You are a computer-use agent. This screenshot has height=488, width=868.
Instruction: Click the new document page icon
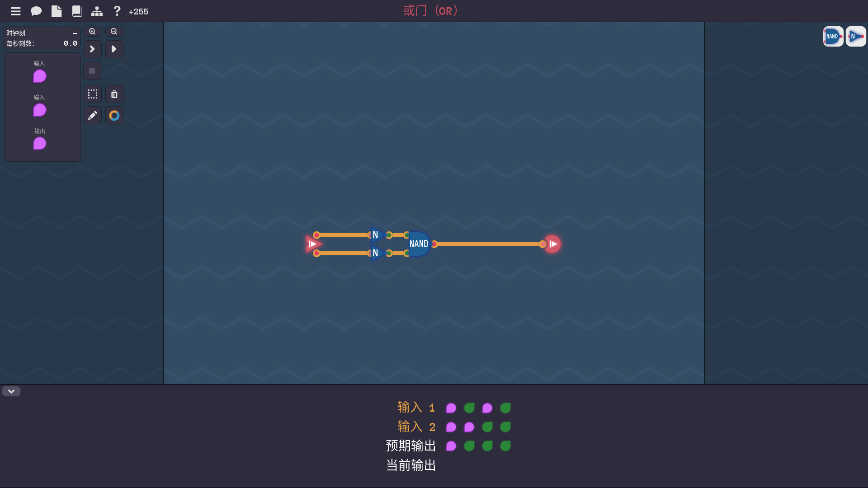(57, 11)
